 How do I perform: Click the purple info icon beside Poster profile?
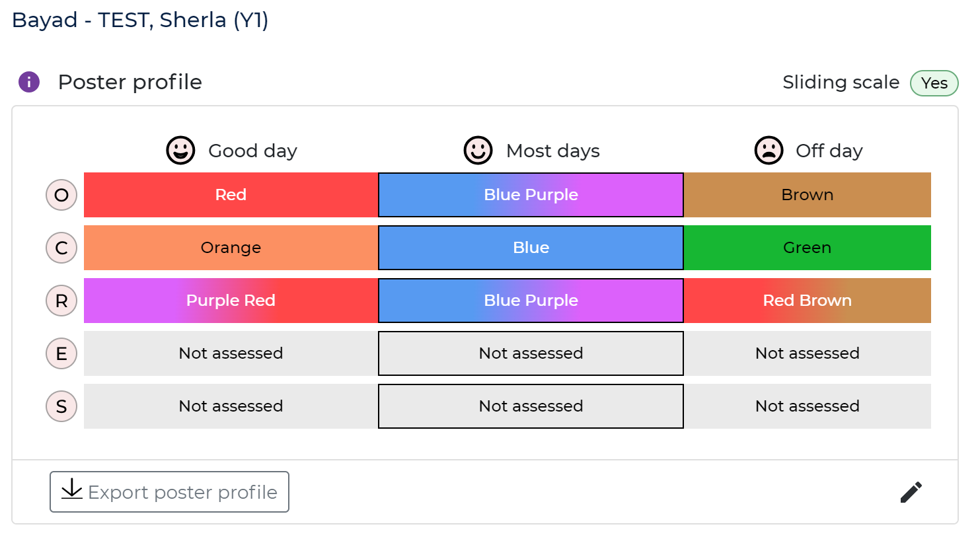click(29, 83)
